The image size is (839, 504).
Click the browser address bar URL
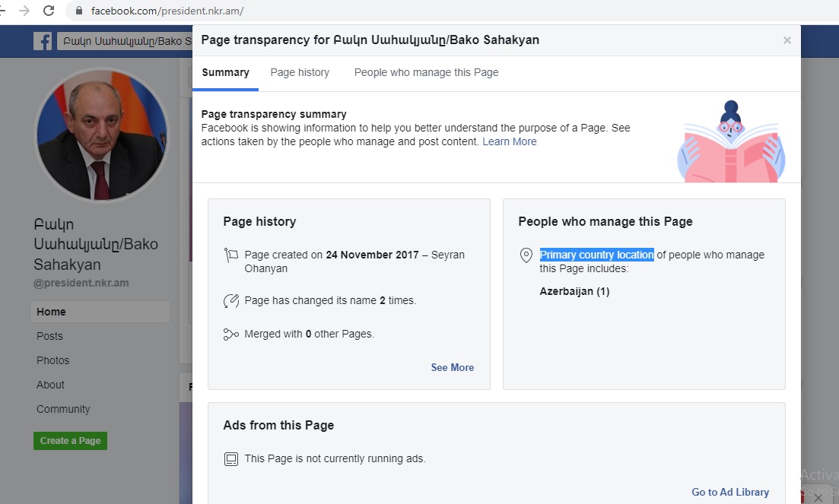point(167,11)
